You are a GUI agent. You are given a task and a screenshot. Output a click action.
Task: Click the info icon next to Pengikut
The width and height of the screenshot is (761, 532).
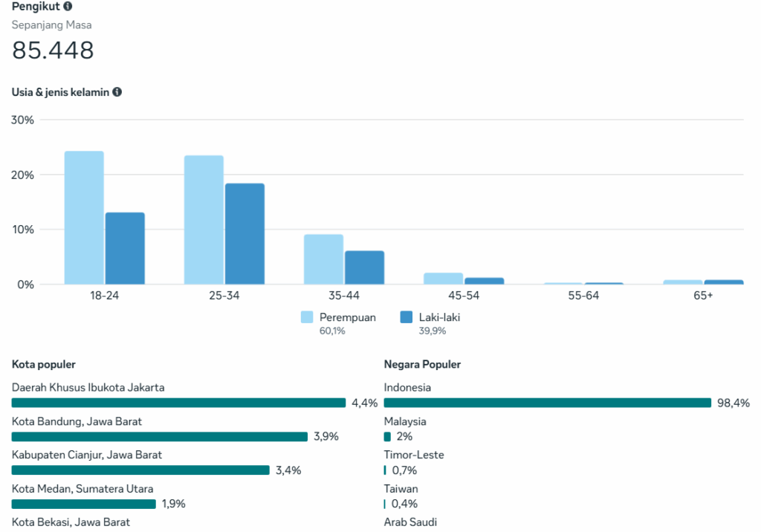pos(68,6)
